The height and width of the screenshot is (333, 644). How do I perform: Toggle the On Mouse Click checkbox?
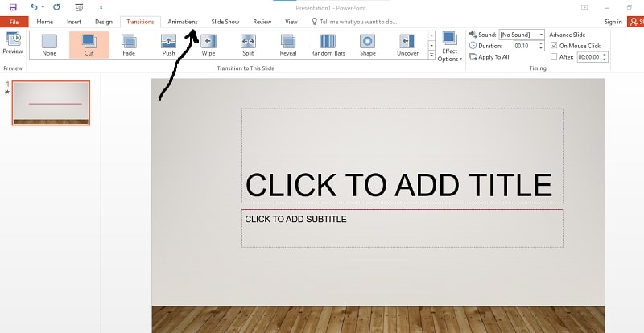click(x=553, y=46)
